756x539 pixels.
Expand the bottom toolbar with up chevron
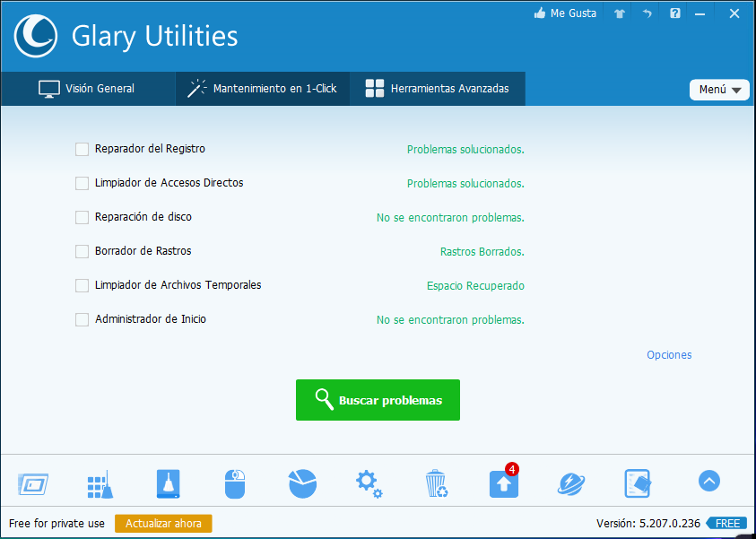coord(709,481)
